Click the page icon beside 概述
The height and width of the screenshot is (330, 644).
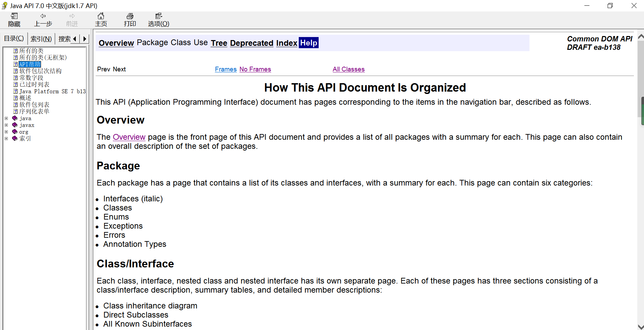point(15,98)
